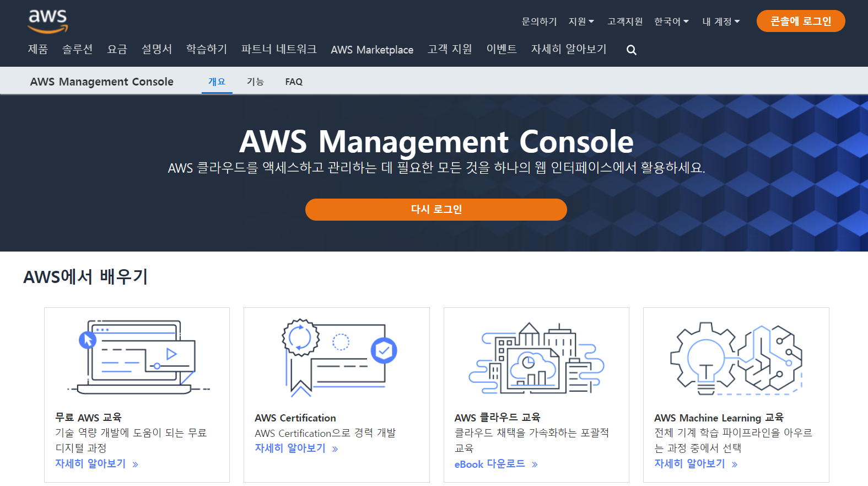Click the AWS logo in header
The width and height of the screenshot is (868, 486).
tap(48, 22)
